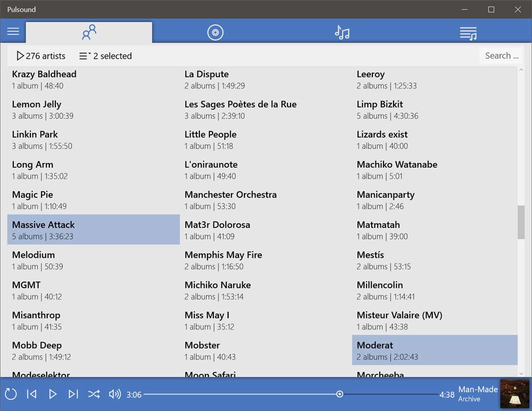This screenshot has height=411, width=532.
Task: Switch to the Songs music notes tab
Action: (342, 32)
